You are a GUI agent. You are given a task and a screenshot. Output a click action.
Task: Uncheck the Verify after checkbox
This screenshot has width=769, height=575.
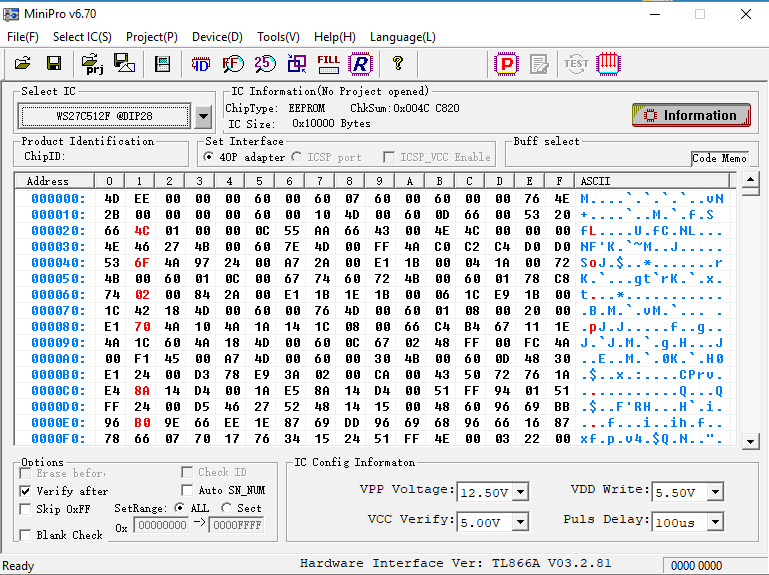click(25, 491)
